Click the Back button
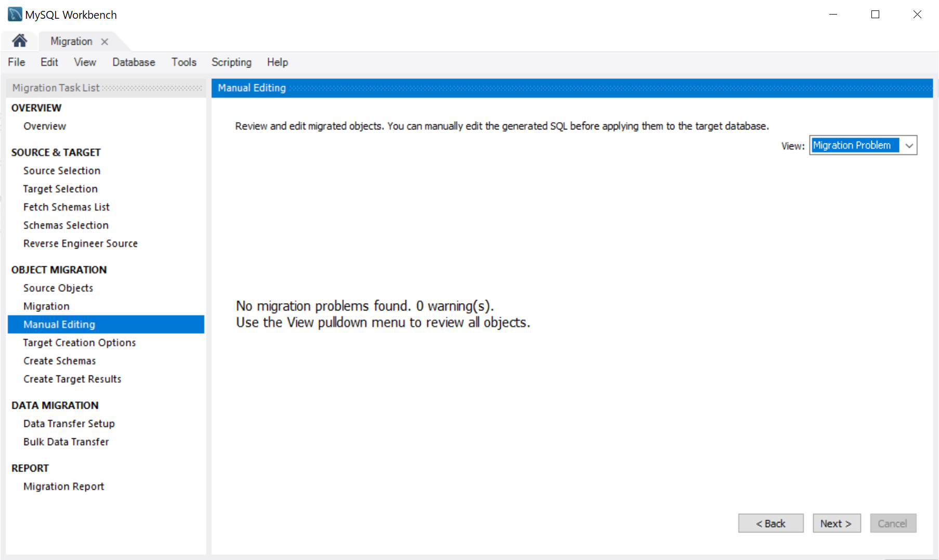Screen dimensions: 939x560 coord(771,524)
